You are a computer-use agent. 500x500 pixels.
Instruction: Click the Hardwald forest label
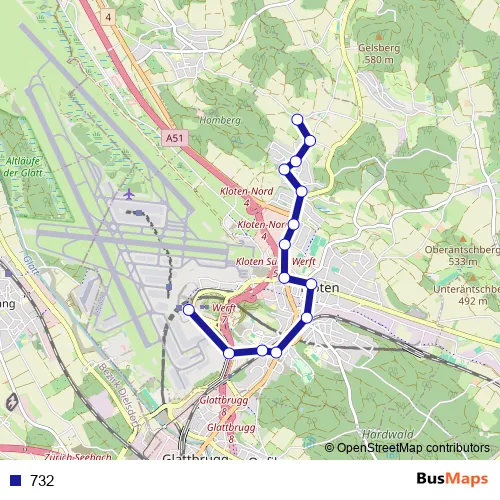388,434
